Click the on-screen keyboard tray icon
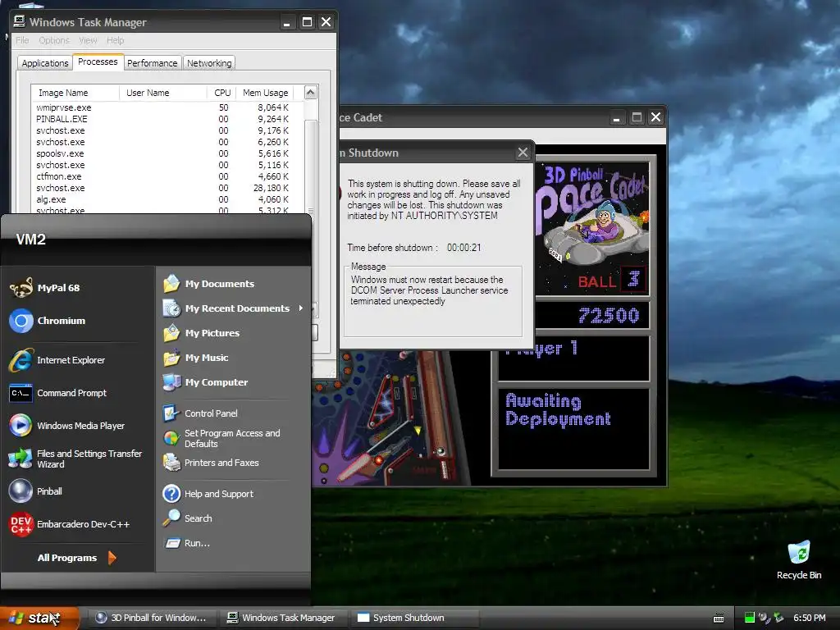The height and width of the screenshot is (630, 840). (x=719, y=619)
